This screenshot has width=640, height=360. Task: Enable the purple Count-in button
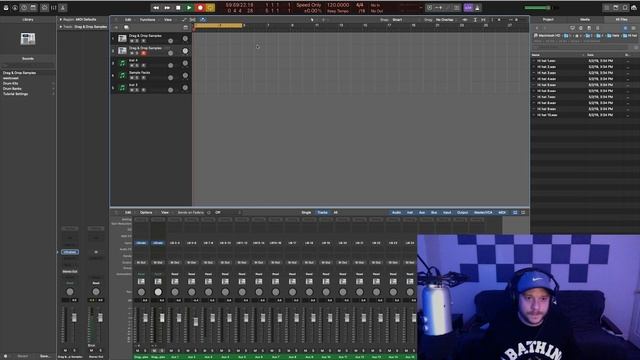[468, 8]
